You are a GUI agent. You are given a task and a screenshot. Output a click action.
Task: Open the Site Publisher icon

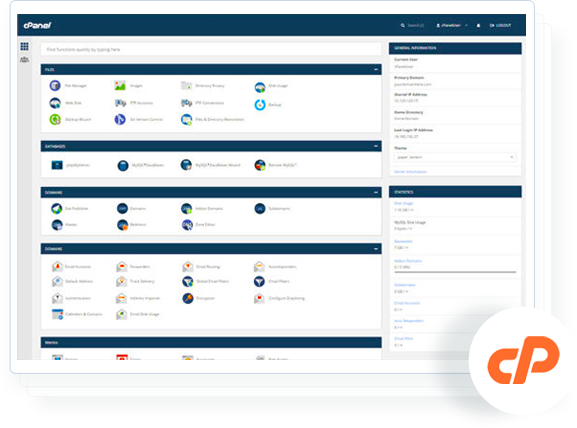[57, 209]
